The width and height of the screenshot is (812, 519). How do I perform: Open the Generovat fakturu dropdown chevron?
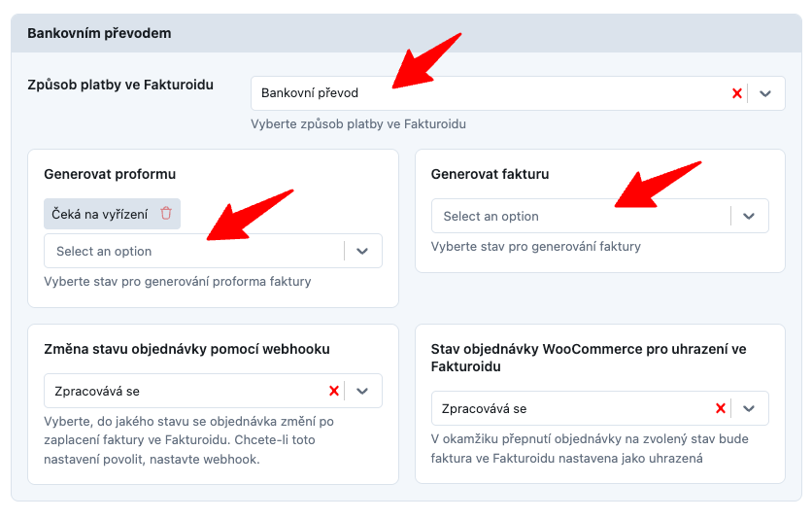click(x=749, y=216)
